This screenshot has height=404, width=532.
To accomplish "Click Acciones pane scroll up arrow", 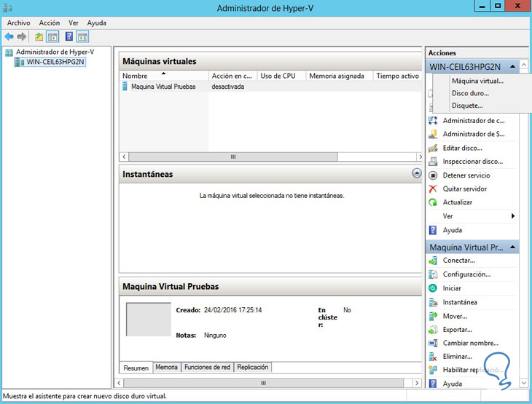I will (x=524, y=64).
